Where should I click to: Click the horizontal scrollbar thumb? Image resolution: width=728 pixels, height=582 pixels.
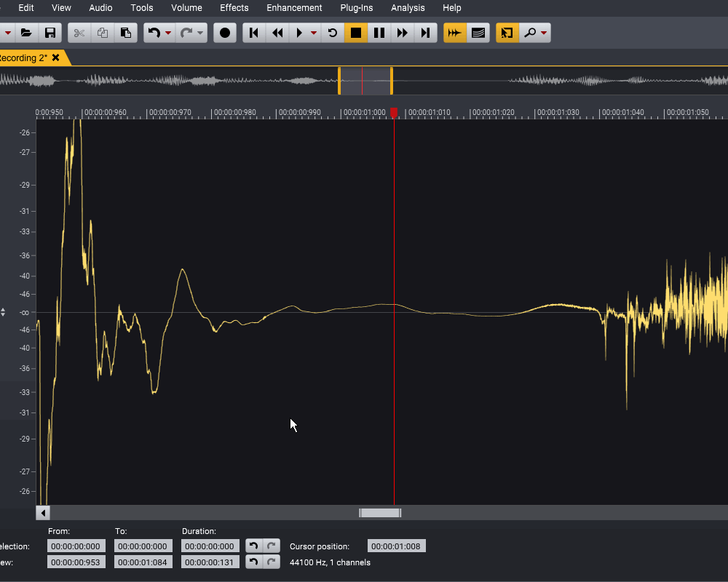click(380, 513)
